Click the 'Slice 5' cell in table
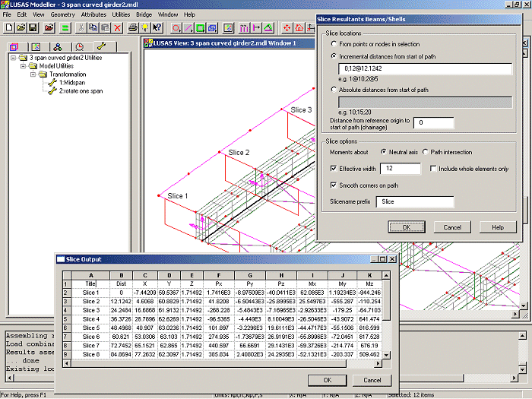Image resolution: width=532 pixels, height=399 pixels. click(x=90, y=328)
